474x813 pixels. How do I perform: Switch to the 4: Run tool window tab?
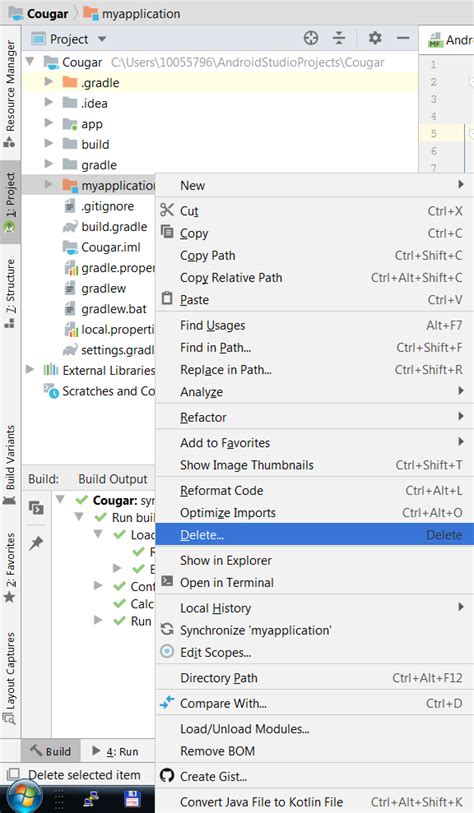click(115, 751)
